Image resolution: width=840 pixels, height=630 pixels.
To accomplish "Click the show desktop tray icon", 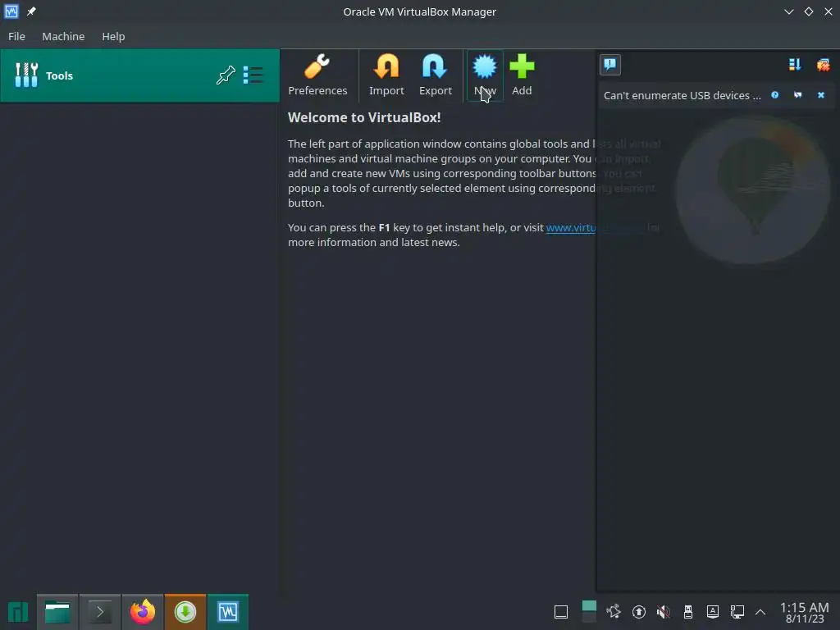I will pyautogui.click(x=561, y=612).
